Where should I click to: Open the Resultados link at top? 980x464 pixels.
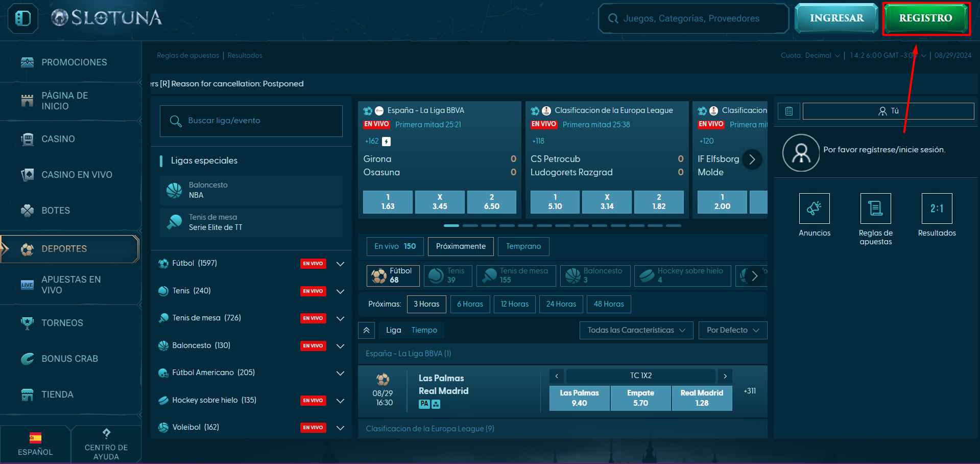[245, 56]
